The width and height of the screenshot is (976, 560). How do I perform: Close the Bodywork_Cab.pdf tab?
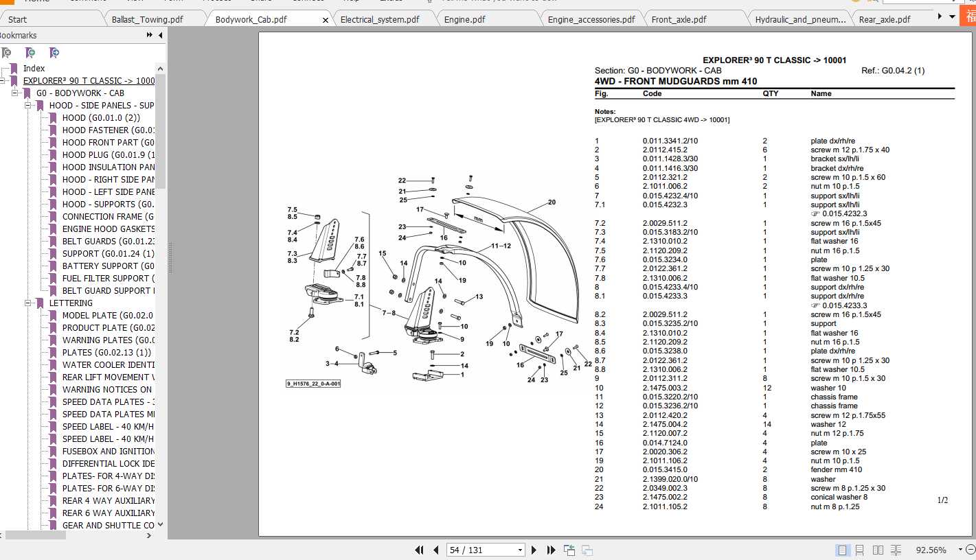pyautogui.click(x=325, y=19)
